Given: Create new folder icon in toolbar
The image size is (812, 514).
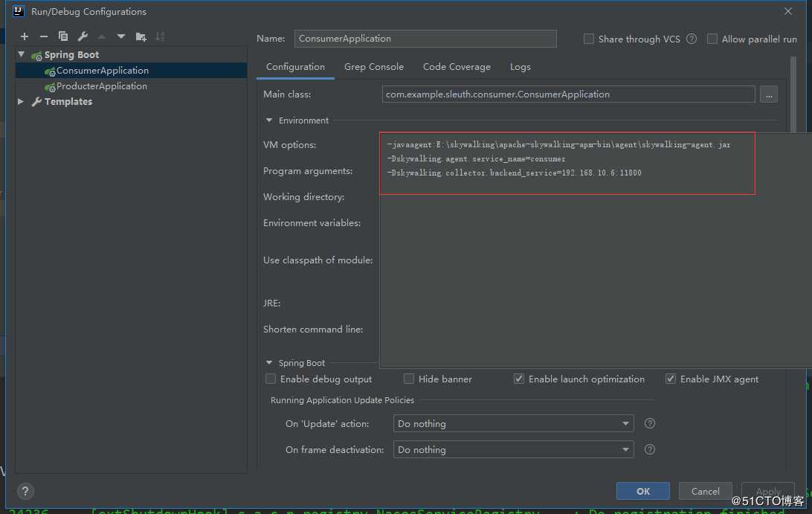Looking at the screenshot, I should [x=141, y=36].
